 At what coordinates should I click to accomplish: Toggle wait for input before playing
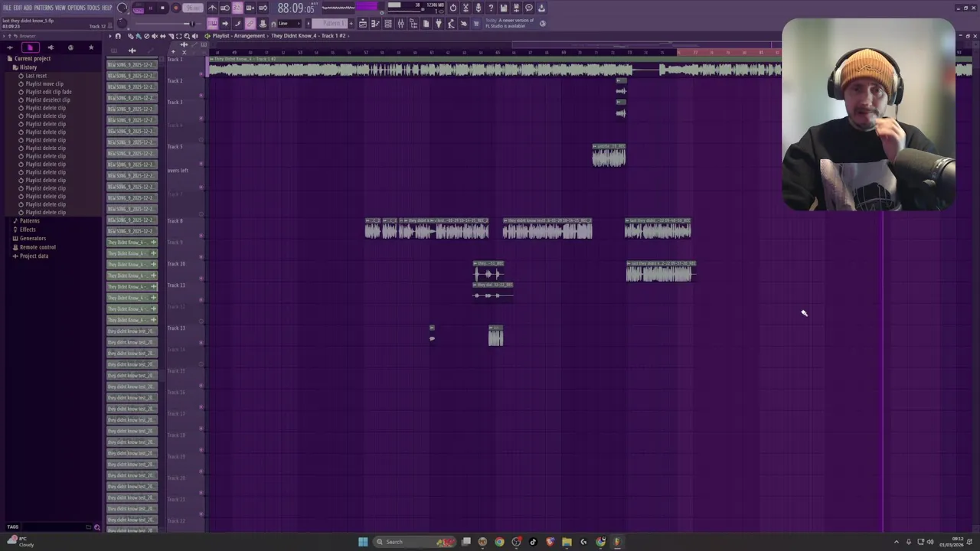click(x=225, y=8)
